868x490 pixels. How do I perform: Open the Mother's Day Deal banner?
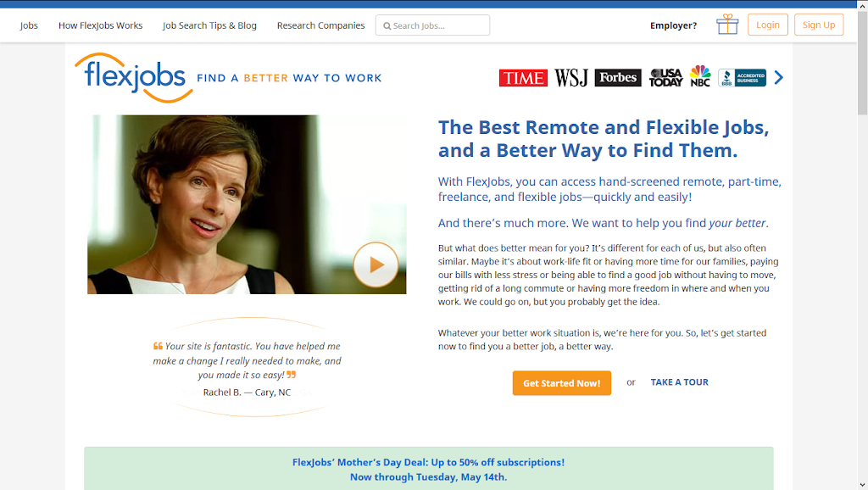[x=428, y=469]
